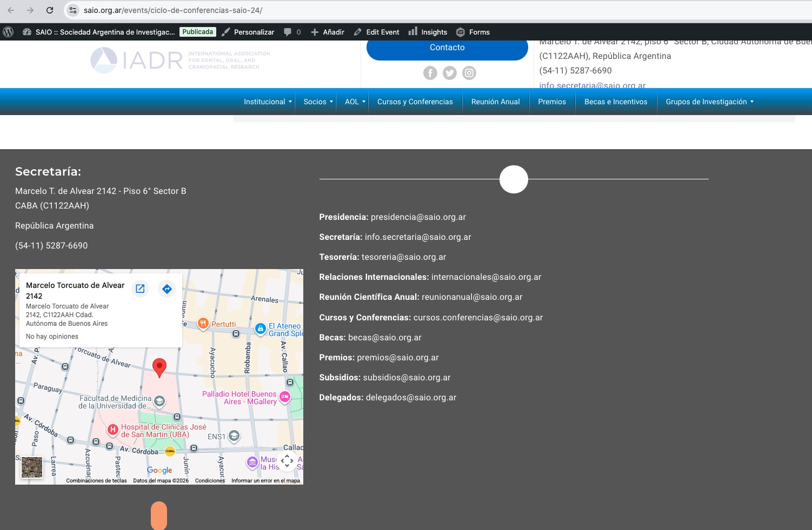Click Edit Event in admin bar
This screenshot has width=812, height=530.
[x=377, y=32]
